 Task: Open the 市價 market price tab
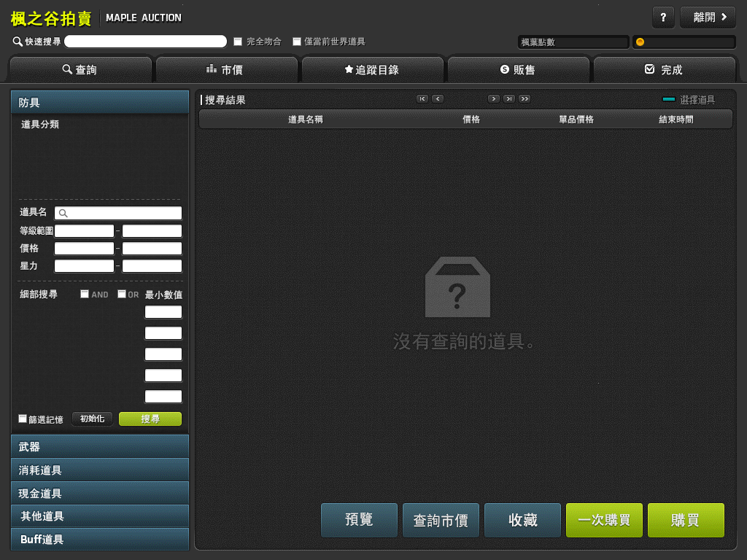point(227,70)
